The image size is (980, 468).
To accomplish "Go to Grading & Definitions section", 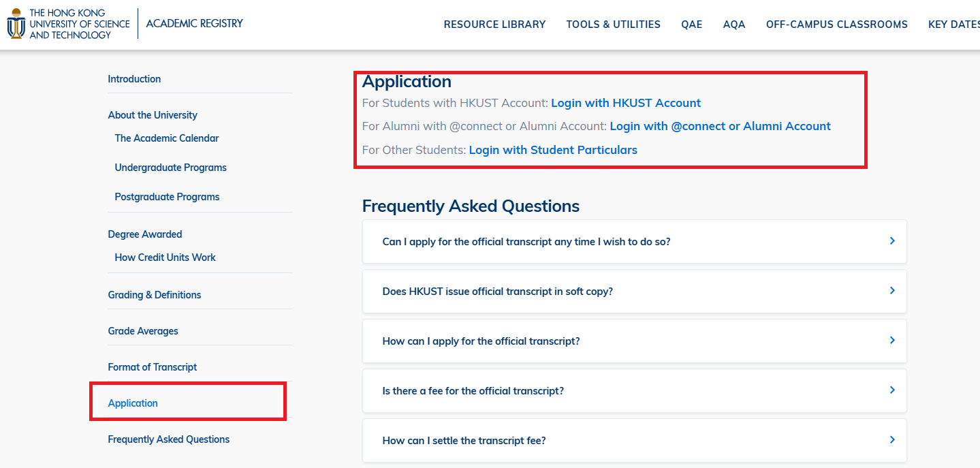I will [x=155, y=295].
